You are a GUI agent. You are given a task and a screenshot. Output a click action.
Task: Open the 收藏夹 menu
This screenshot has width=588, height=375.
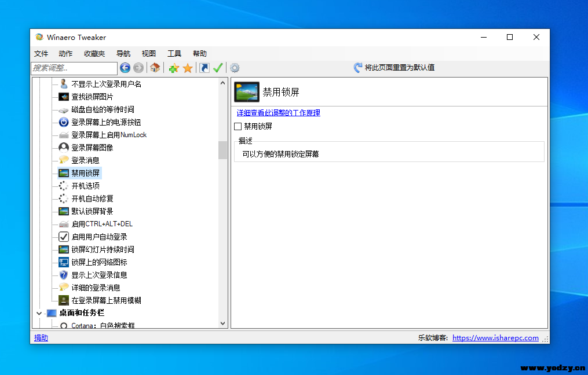pyautogui.click(x=94, y=53)
